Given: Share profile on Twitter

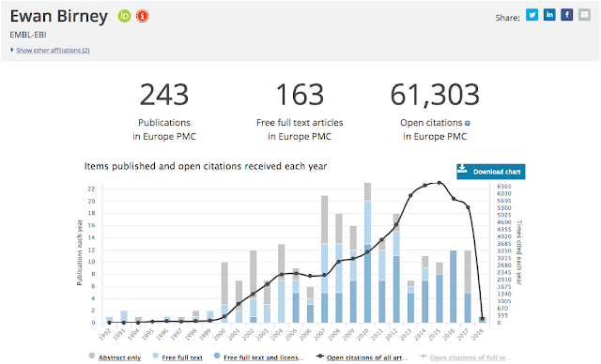Looking at the screenshot, I should coord(532,15).
